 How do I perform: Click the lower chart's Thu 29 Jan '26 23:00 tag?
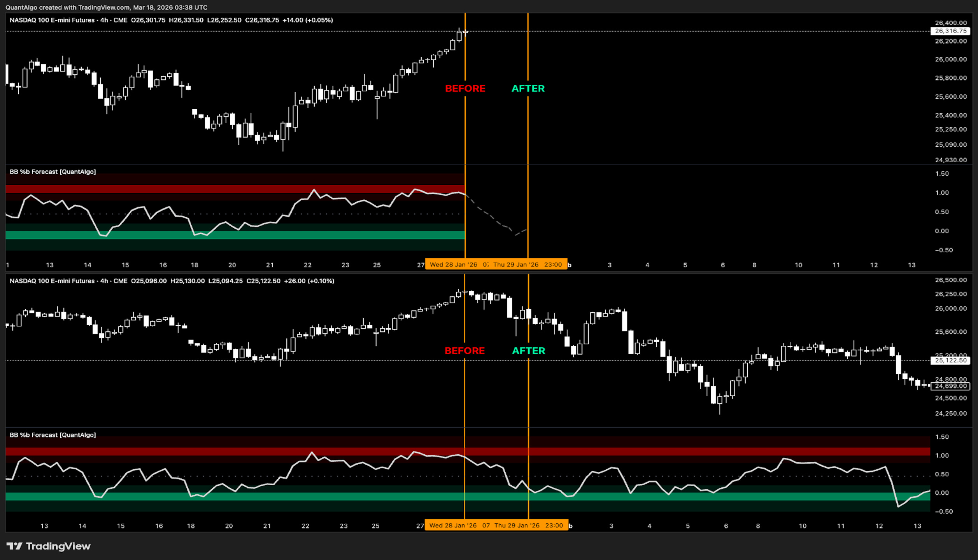(x=529, y=525)
